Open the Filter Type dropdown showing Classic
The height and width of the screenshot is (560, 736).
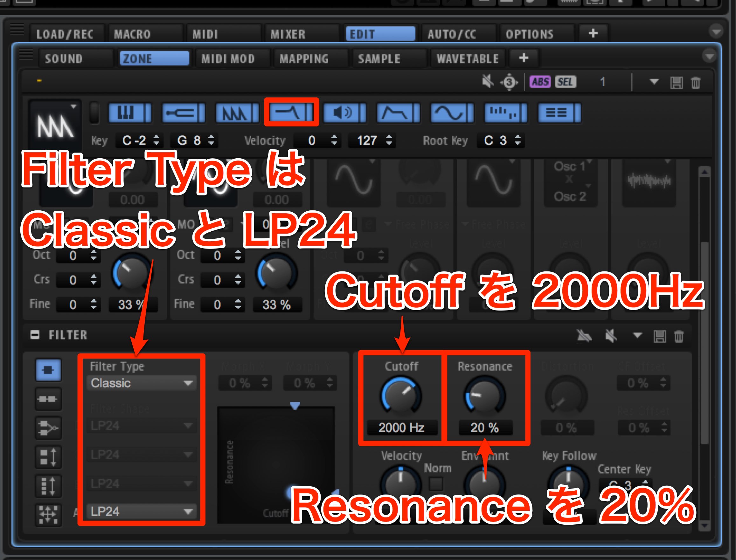(x=142, y=383)
